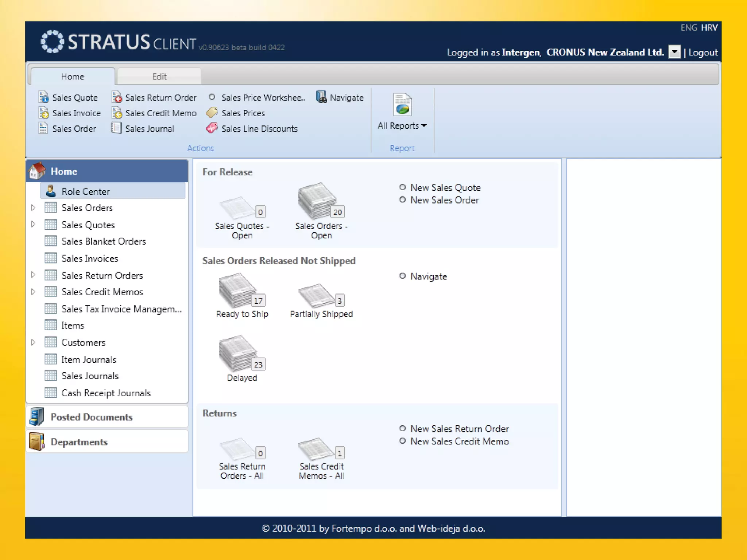Click the New Sales Credit Memo link text

[460, 441]
